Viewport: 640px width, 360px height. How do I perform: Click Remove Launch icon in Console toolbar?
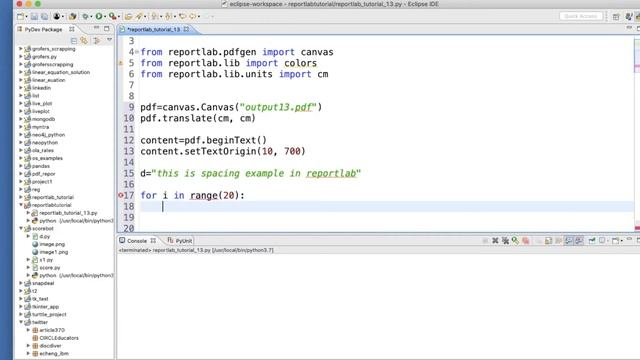coord(495,241)
